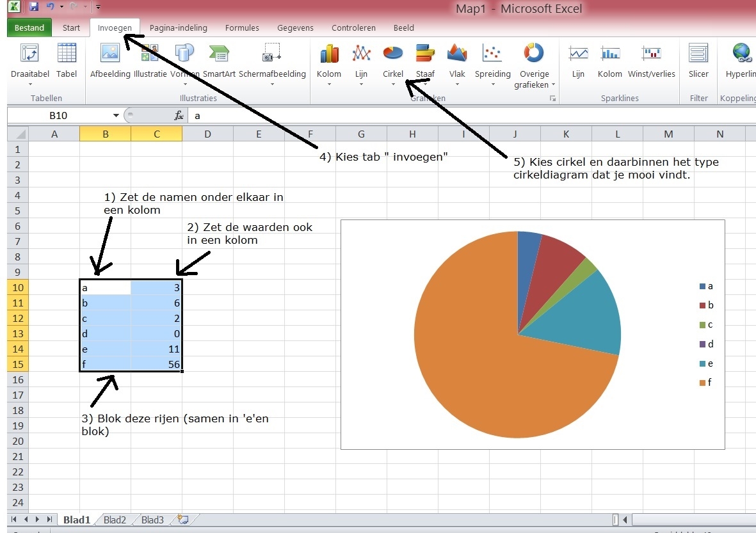Image resolution: width=756 pixels, height=533 pixels.
Task: Expand the Name Box dropdown arrow
Action: pos(116,116)
